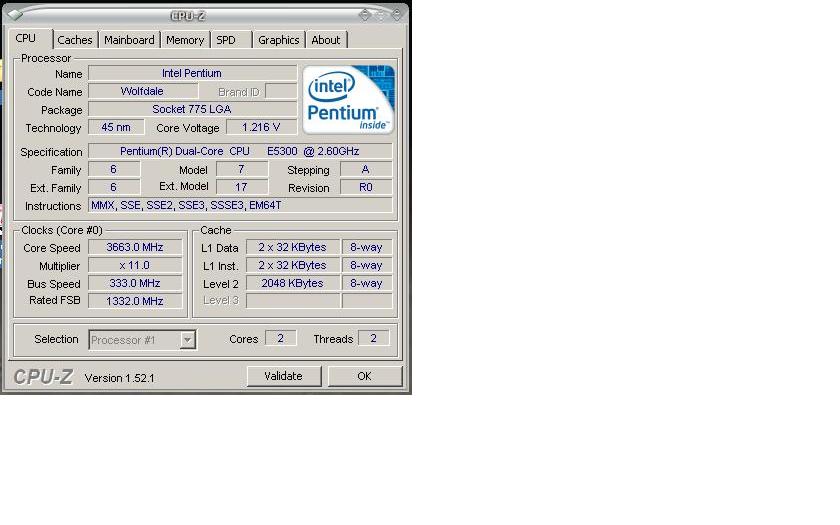Click the Package value Socket 775 LGA

(x=192, y=109)
